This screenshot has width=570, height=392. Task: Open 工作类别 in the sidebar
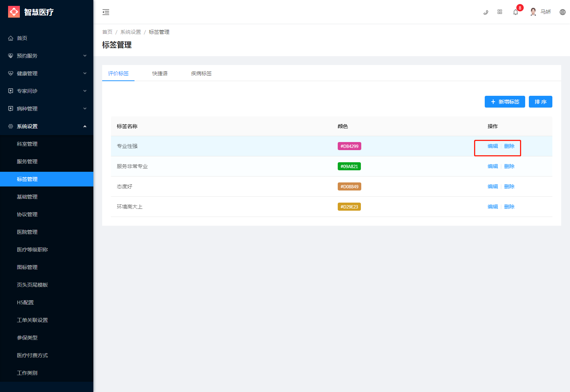(x=47, y=373)
